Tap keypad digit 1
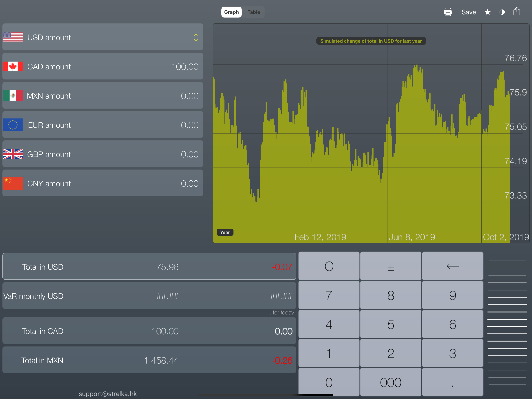532x399 pixels. coord(329,353)
